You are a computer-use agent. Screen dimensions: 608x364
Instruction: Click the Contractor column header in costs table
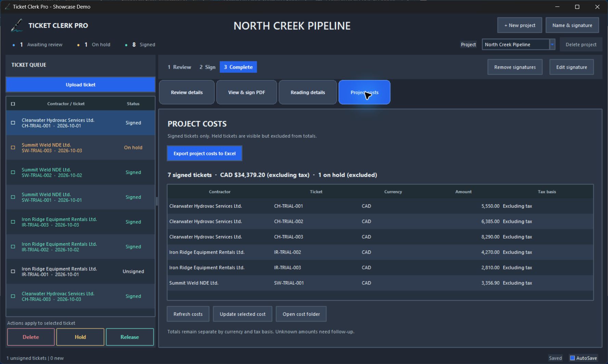[x=220, y=192]
